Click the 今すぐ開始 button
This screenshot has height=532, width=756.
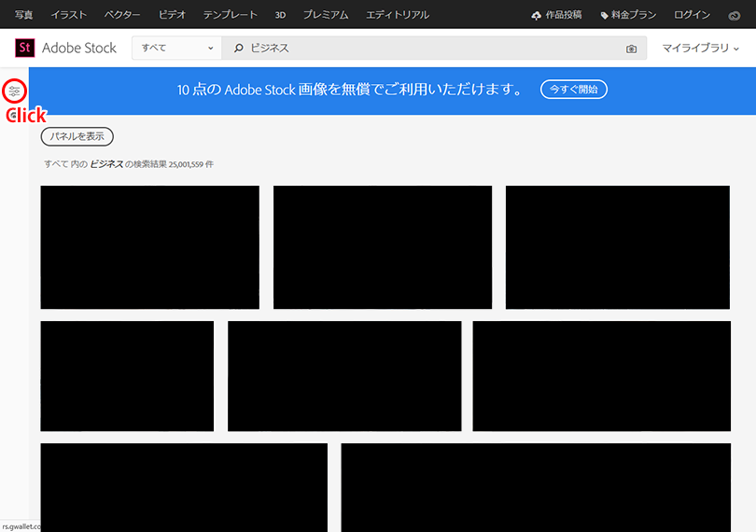click(574, 90)
